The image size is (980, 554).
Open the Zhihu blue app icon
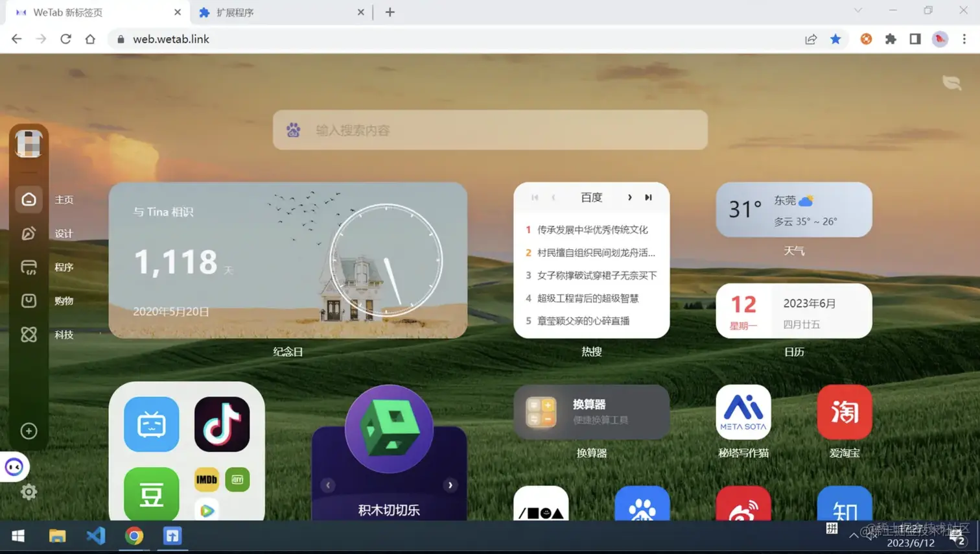click(x=845, y=503)
